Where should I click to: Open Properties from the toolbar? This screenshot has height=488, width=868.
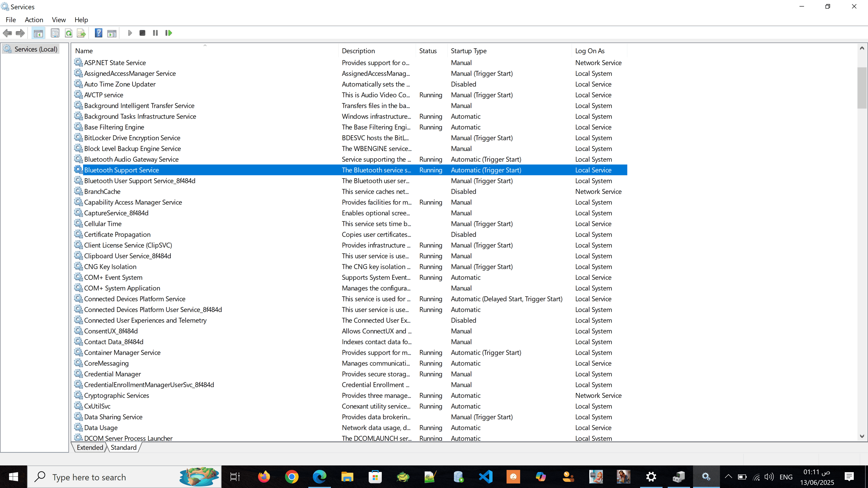point(55,33)
